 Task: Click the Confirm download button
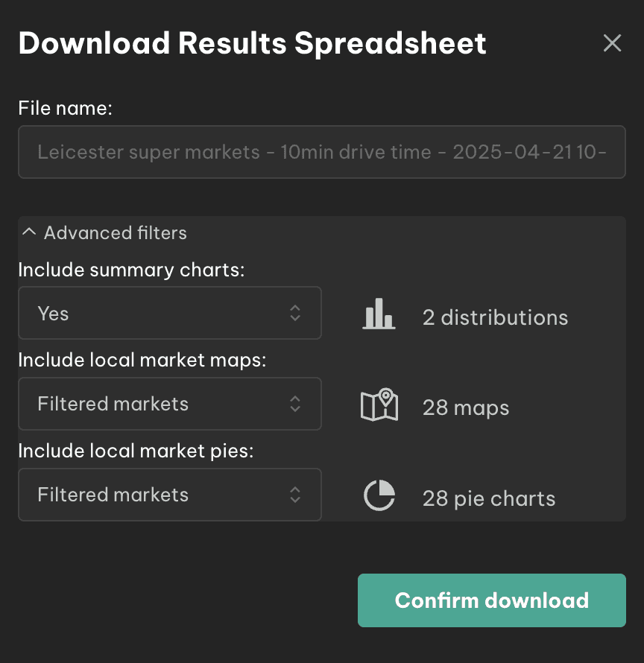tap(492, 600)
